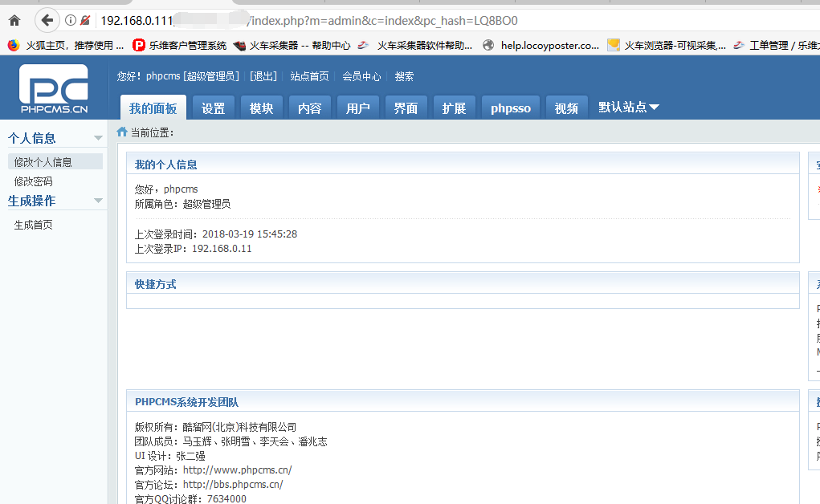Click the browser address bar URL

point(308,20)
